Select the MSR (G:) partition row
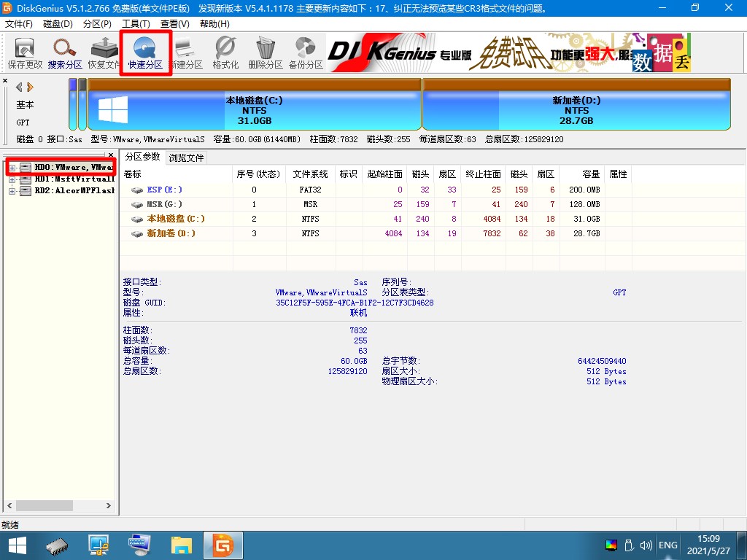 pyautogui.click(x=376, y=204)
